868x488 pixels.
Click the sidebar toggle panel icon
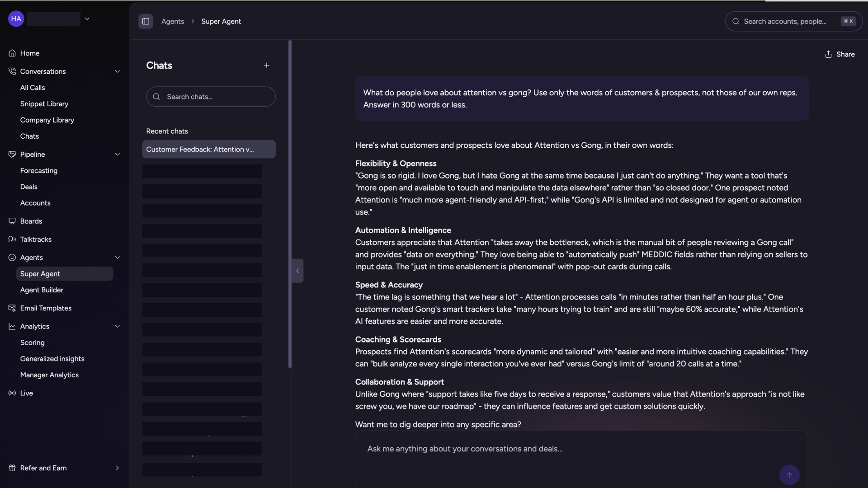coord(146,21)
